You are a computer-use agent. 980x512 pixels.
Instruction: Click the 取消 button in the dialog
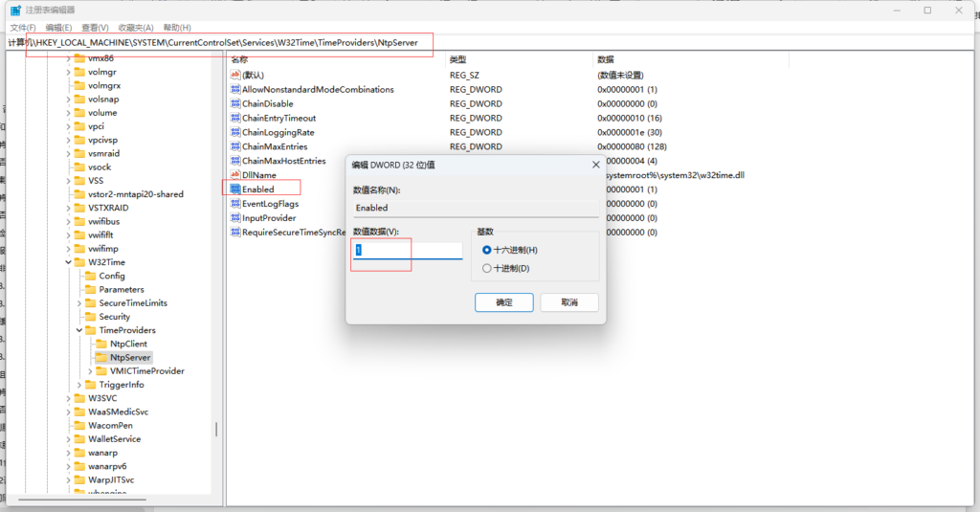tap(569, 302)
